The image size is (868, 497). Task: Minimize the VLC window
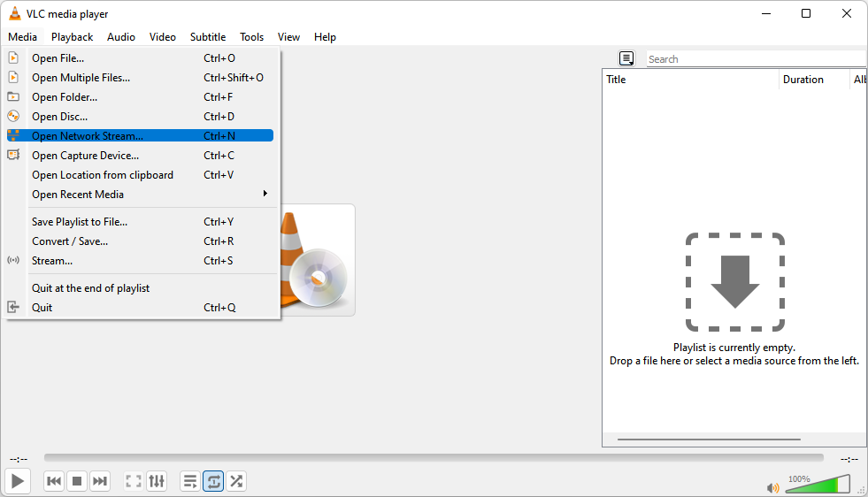tap(766, 14)
